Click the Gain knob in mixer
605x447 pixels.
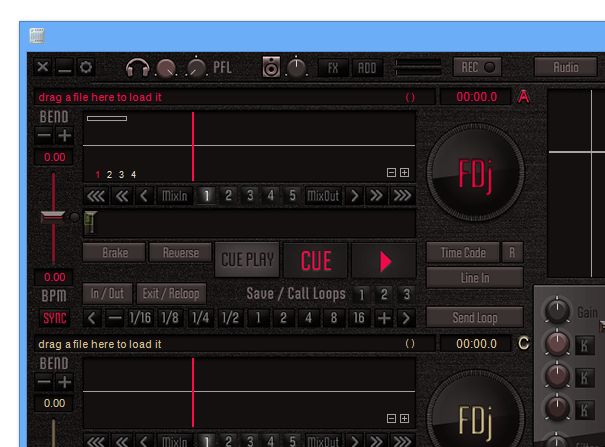tap(557, 310)
